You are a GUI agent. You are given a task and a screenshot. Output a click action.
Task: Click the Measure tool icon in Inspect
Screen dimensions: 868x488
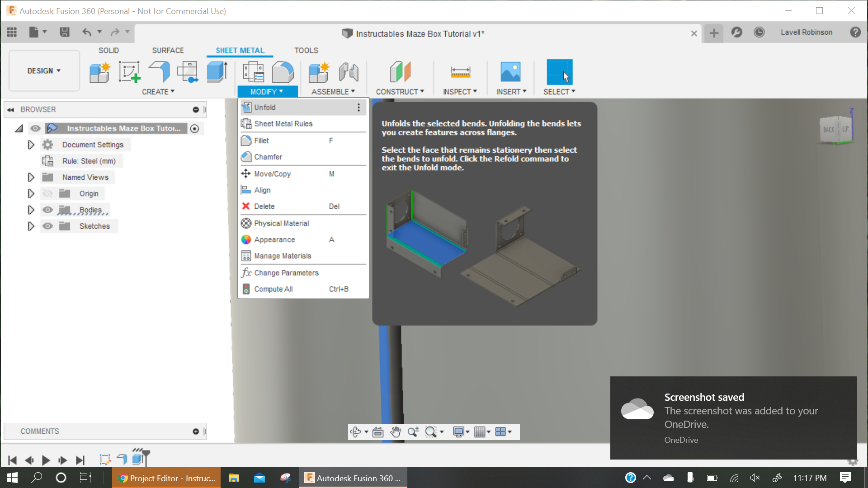(460, 72)
